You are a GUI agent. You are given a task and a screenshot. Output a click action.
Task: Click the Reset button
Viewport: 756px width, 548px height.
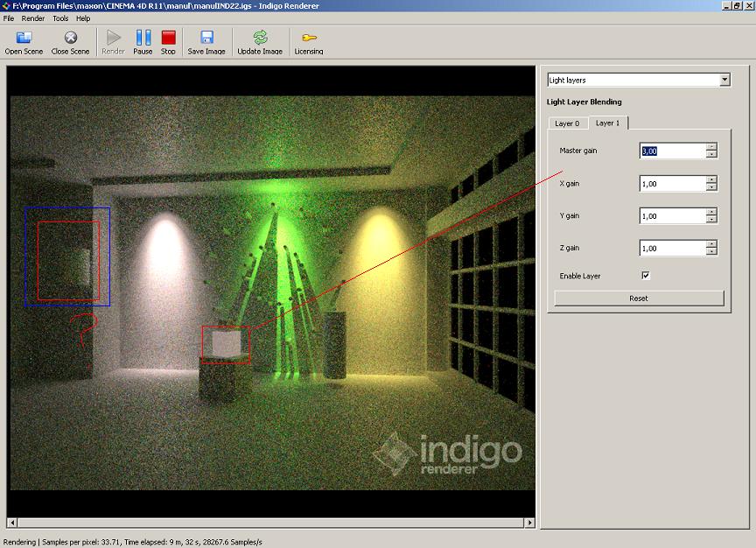pyautogui.click(x=639, y=299)
